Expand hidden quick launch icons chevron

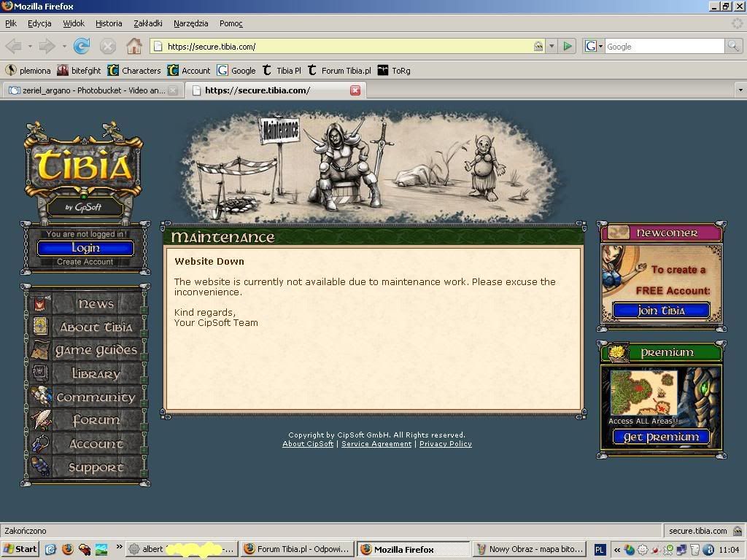point(119,547)
